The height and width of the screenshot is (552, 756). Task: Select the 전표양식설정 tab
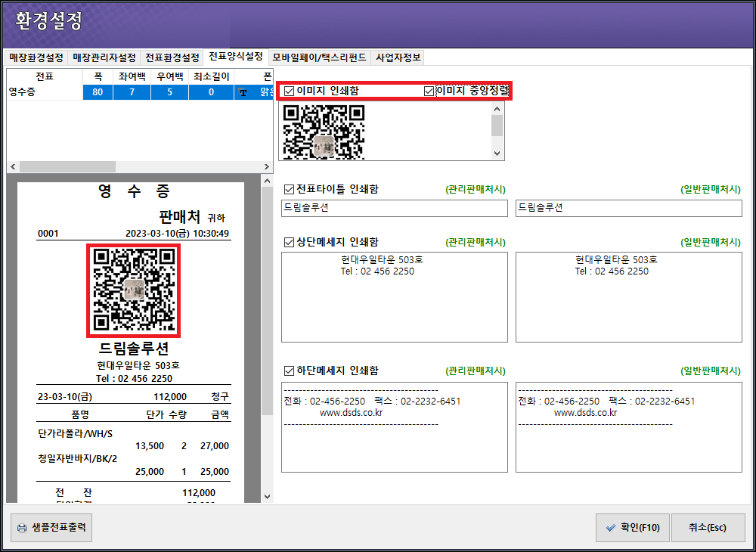(236, 57)
